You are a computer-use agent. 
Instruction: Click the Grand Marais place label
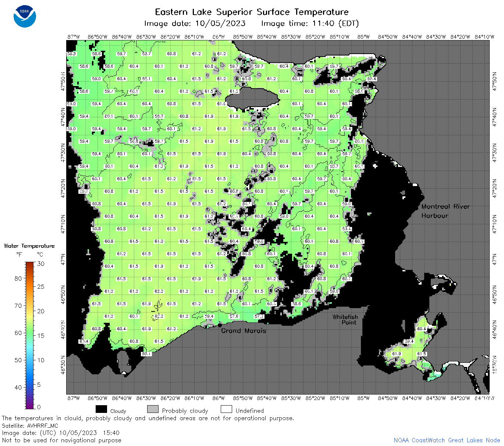tap(244, 331)
